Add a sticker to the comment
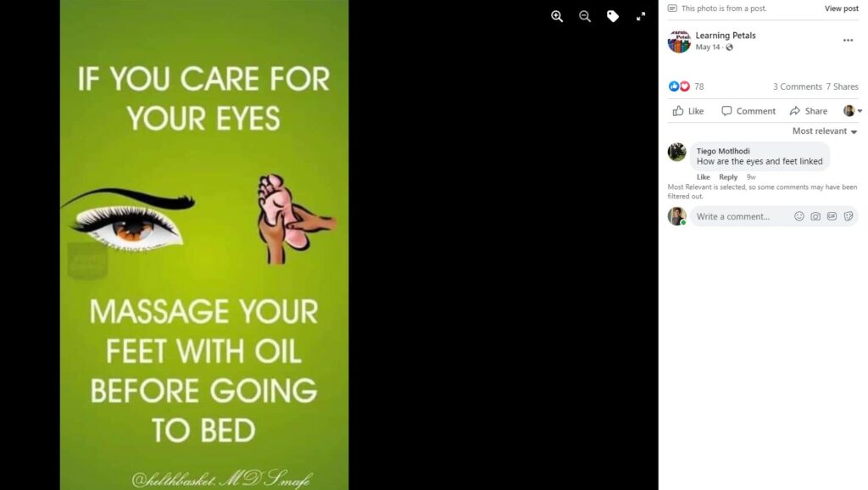This screenshot has height=490, width=868. 848,216
